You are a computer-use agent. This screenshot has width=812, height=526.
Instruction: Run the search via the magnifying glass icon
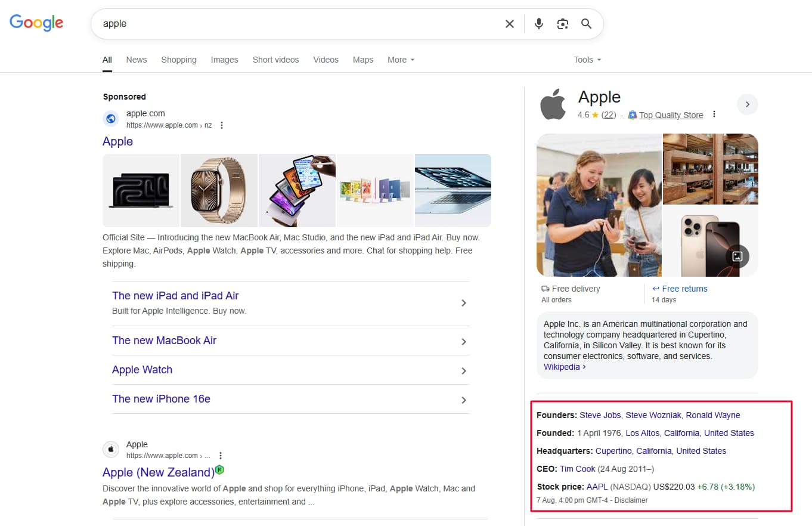pos(586,24)
